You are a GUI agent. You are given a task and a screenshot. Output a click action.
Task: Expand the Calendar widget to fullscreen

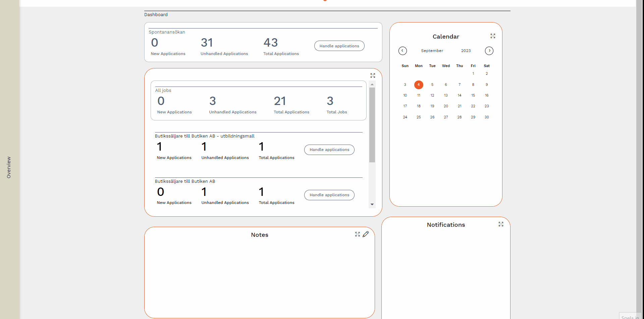(x=493, y=36)
